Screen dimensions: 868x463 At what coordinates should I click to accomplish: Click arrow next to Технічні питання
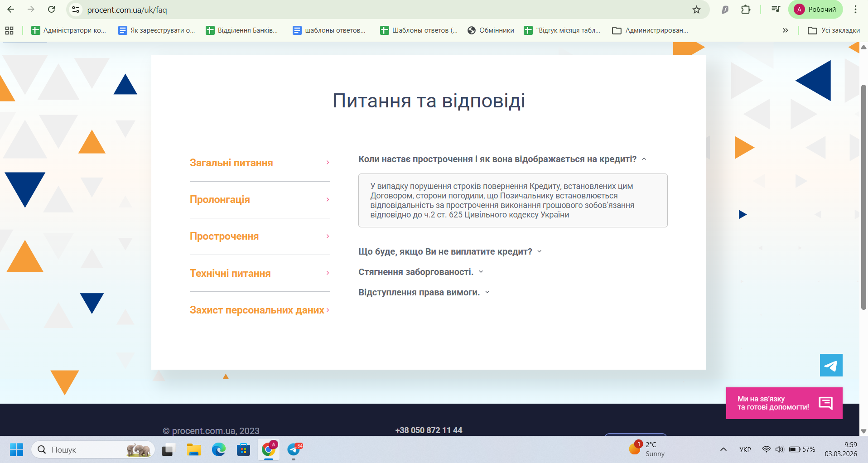coord(328,273)
